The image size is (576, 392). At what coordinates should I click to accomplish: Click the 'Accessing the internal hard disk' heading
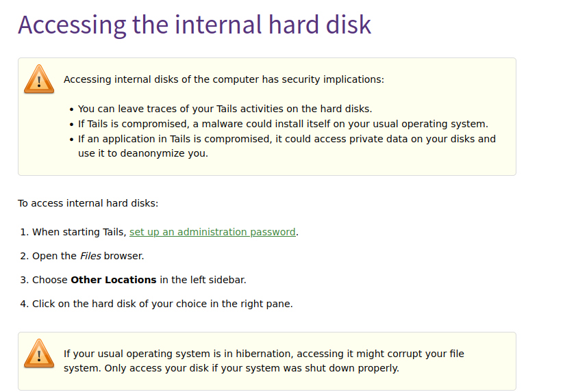pos(195,25)
